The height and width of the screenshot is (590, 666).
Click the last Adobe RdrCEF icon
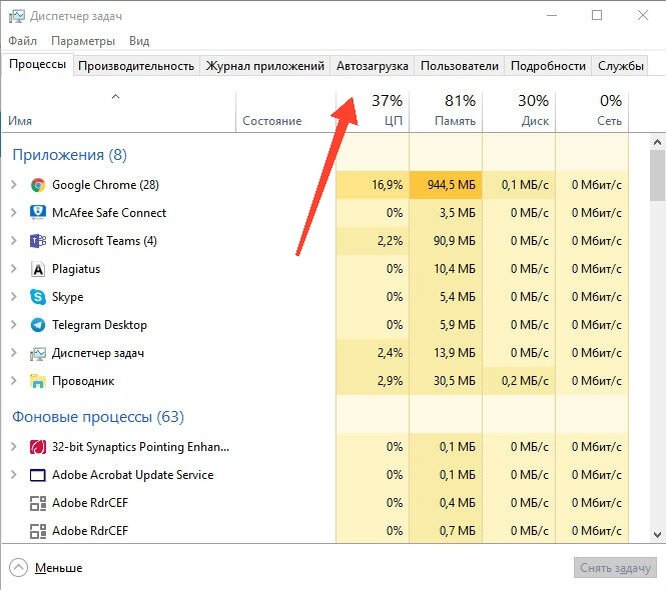(38, 531)
